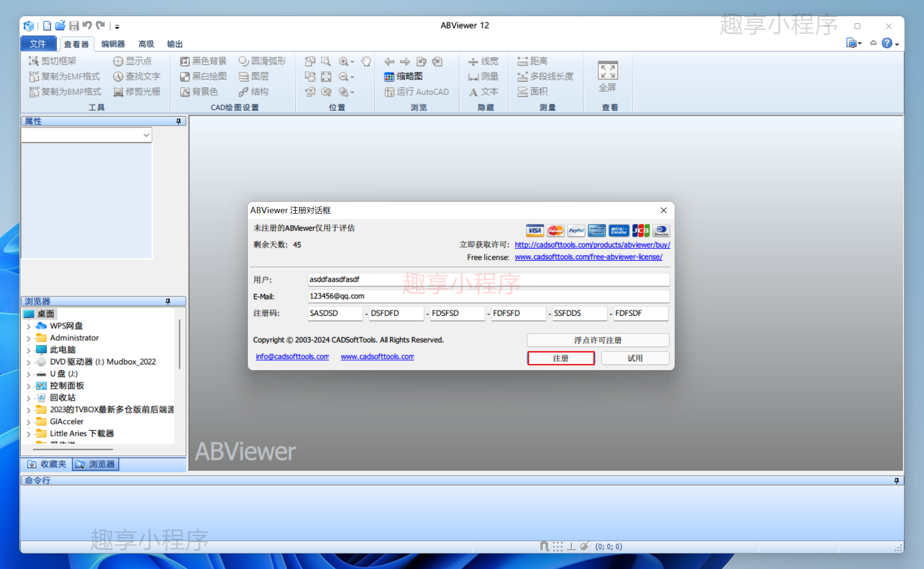924x569 pixels.
Task: Toggle the 圆滑弧形 smooth arcs option
Action: [262, 61]
